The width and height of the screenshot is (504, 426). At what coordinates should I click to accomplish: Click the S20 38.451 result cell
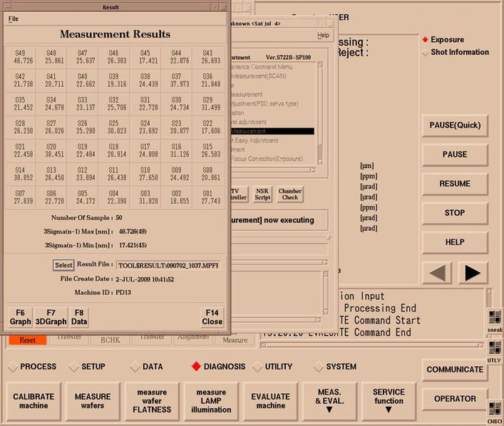(x=51, y=150)
